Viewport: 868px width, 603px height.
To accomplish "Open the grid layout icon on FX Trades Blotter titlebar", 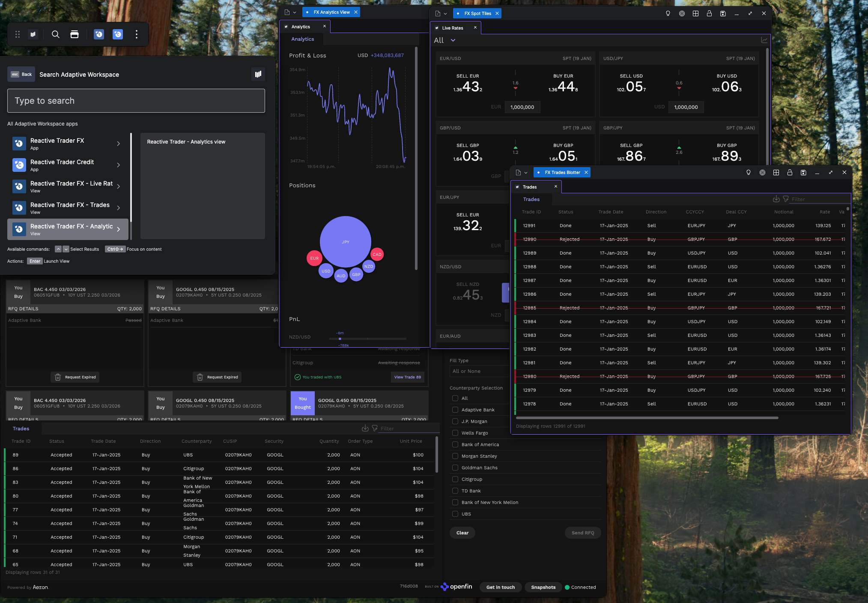I will pyautogui.click(x=776, y=172).
